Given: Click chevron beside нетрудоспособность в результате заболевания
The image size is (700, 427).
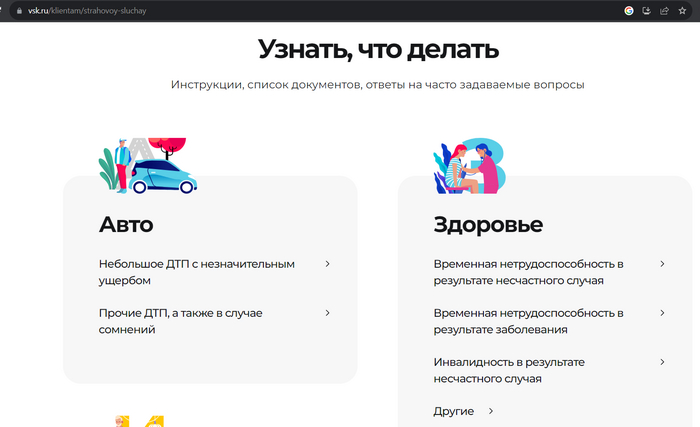Looking at the screenshot, I should coord(662,313).
